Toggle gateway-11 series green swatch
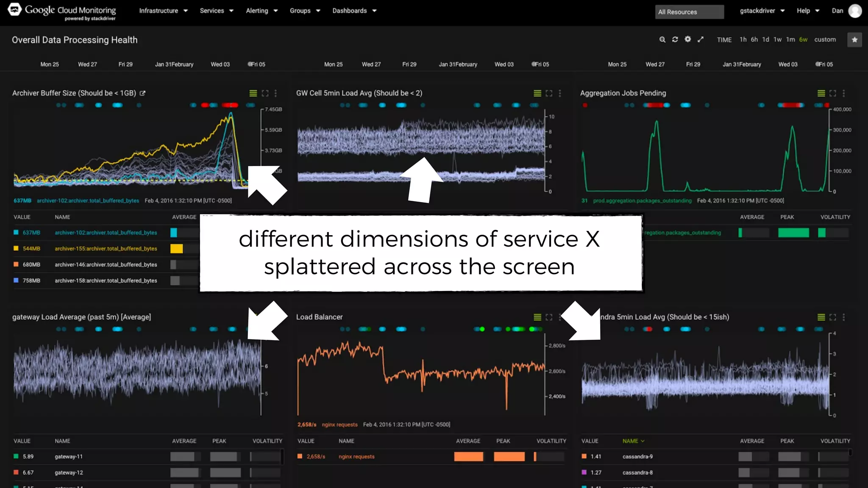The image size is (868, 488). (16, 456)
